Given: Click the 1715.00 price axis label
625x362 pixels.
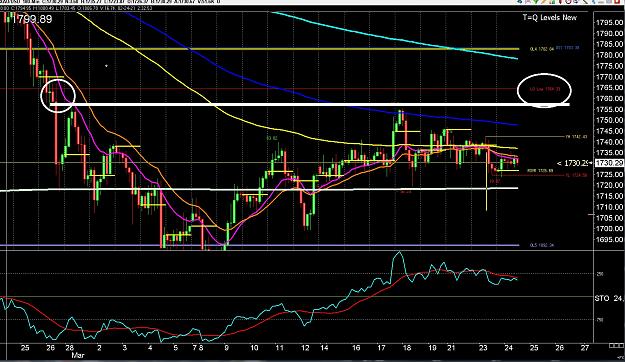Looking at the screenshot, I should coord(609,196).
